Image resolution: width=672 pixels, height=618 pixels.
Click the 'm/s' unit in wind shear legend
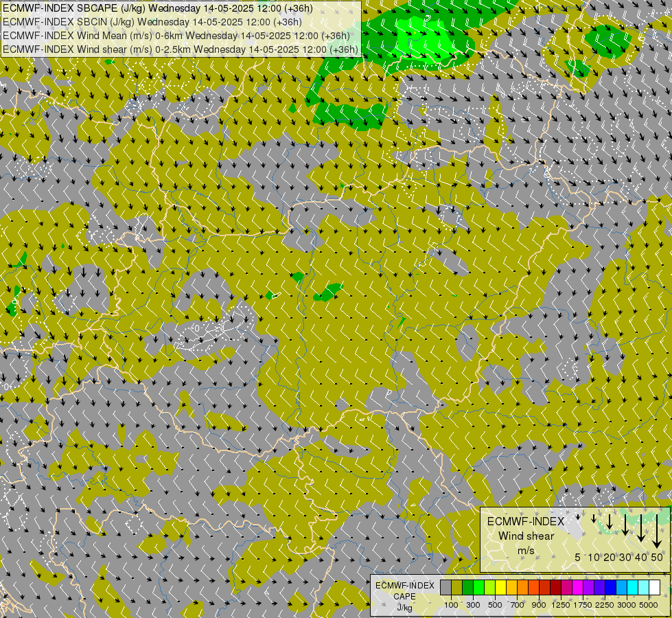(526, 551)
